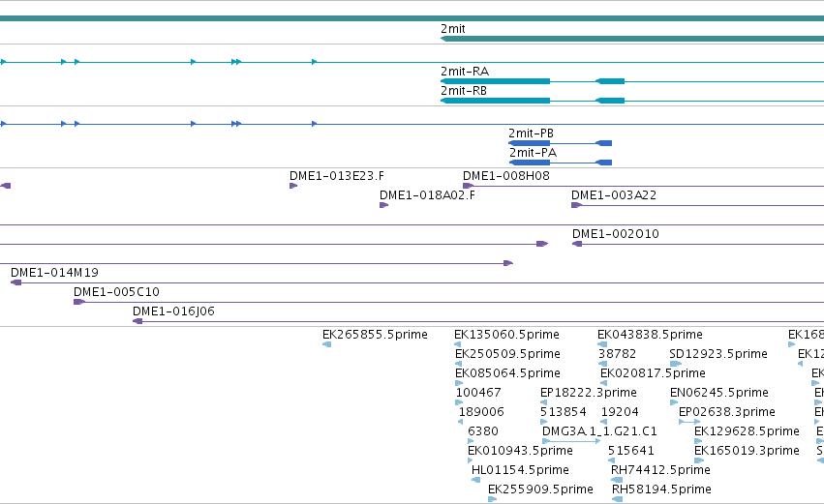Click the 19204 feature label
This screenshot has width=824, height=504.
[620, 413]
